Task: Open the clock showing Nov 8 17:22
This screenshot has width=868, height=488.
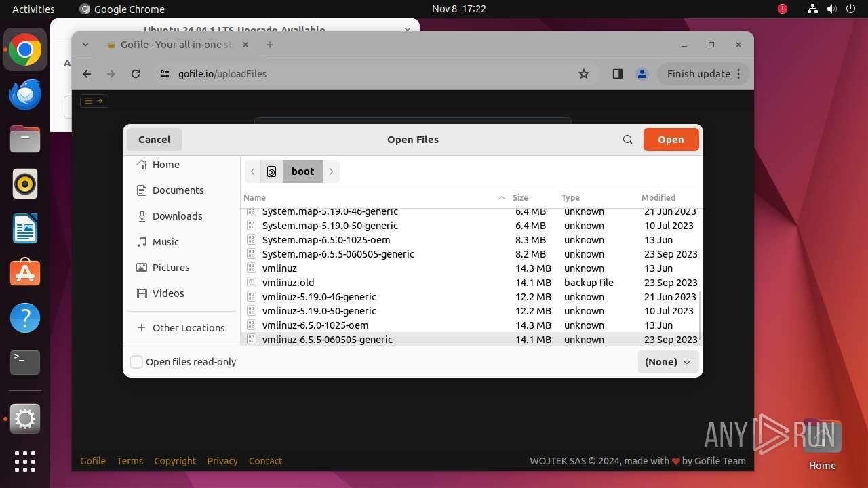Action: 459,9
